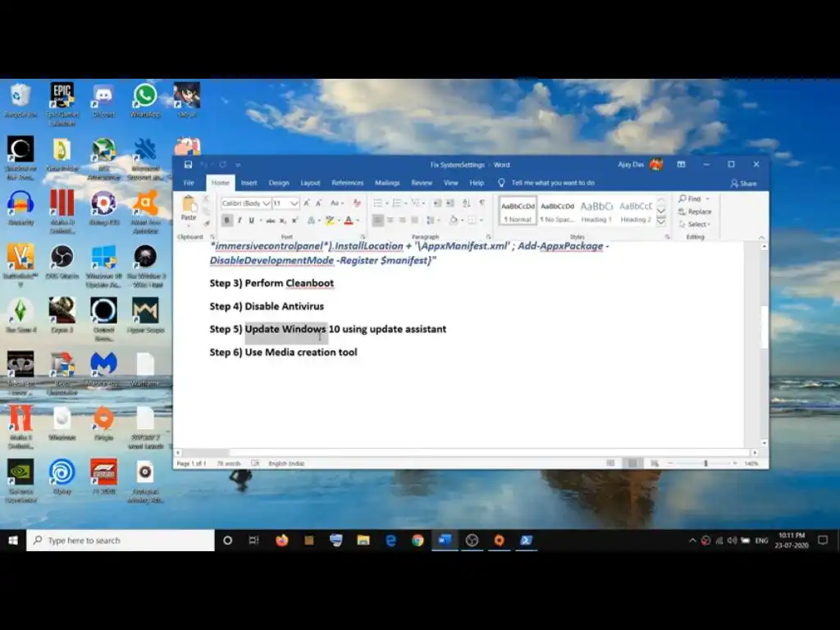Toggle Subscript formatting
Image resolution: width=840 pixels, height=630 pixels.
[283, 220]
